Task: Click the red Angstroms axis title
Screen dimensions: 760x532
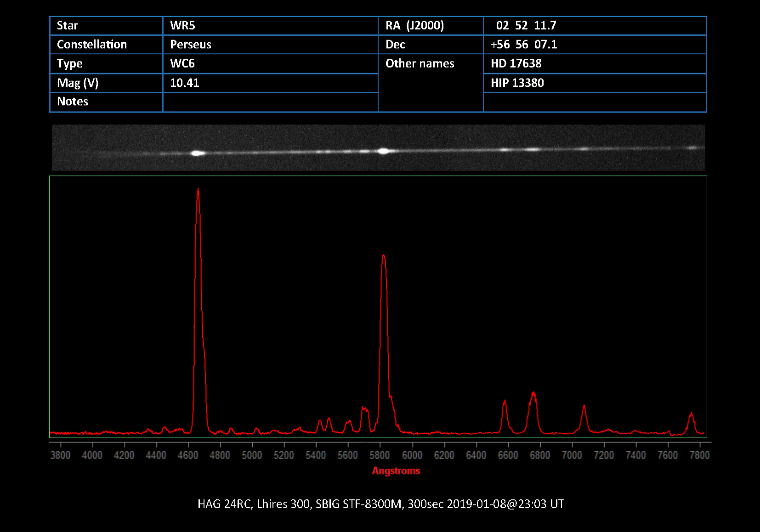Action: point(396,471)
